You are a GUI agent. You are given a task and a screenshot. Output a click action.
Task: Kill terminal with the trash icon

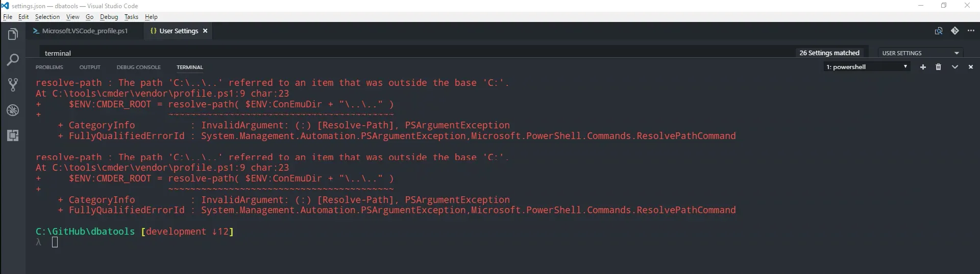click(938, 67)
